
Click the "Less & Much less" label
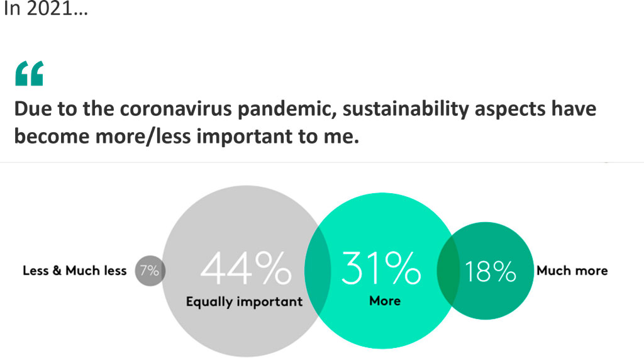pyautogui.click(x=74, y=271)
